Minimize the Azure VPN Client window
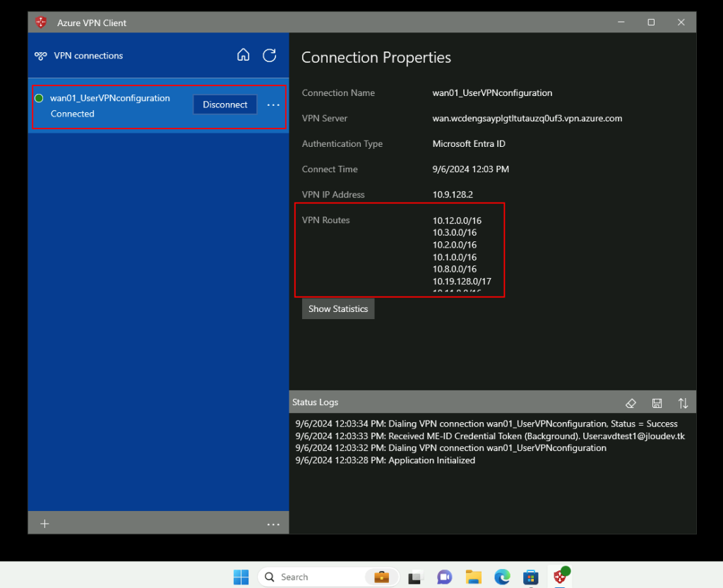The image size is (723, 588). pyautogui.click(x=621, y=22)
